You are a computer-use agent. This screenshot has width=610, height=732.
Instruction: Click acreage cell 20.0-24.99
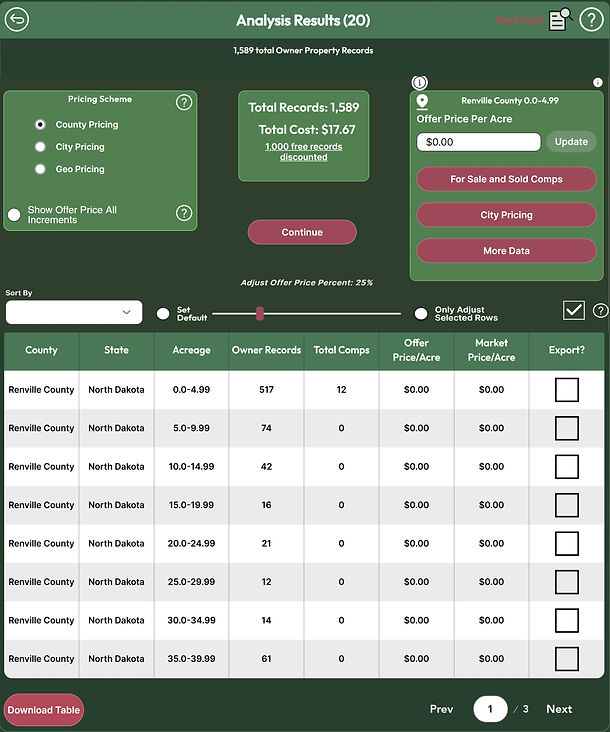(191, 543)
